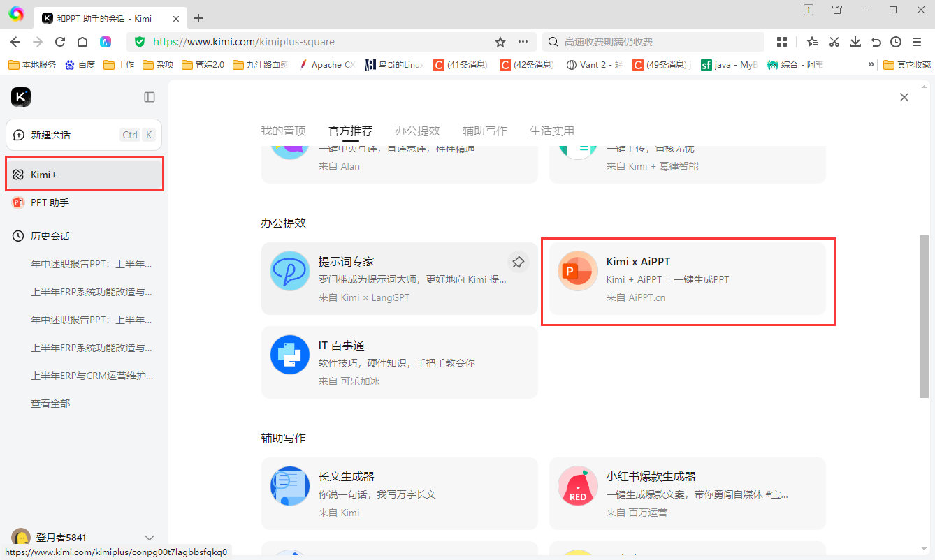
Task: Open bookmark folder 杂项
Action: pyautogui.click(x=158, y=65)
